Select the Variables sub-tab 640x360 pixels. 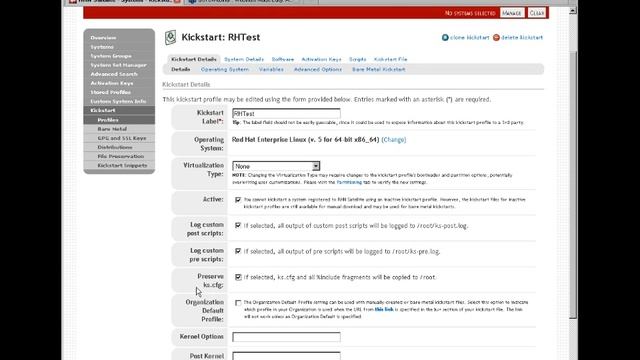point(271,69)
